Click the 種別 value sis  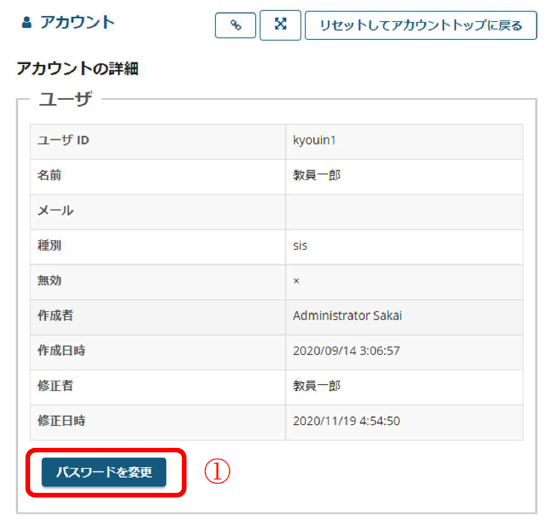[300, 246]
